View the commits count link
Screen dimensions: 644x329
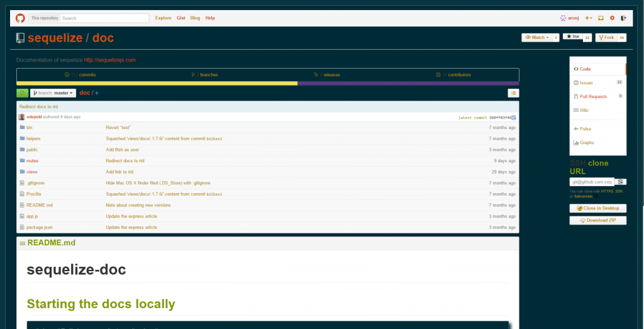[80, 75]
